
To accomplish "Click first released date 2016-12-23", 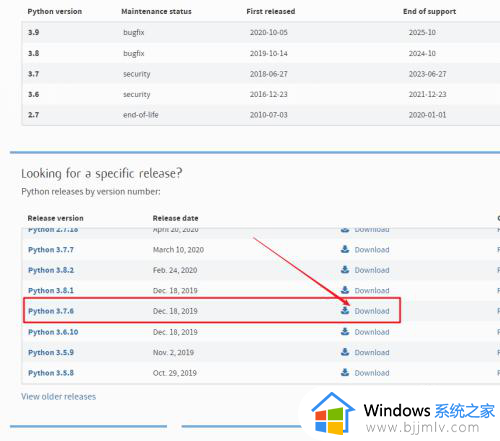I will pyautogui.click(x=269, y=94).
